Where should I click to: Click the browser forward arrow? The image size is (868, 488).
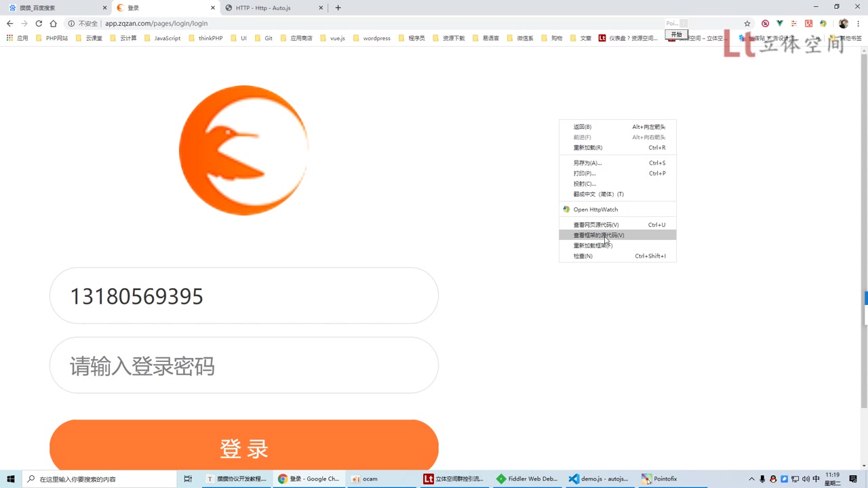click(x=24, y=23)
